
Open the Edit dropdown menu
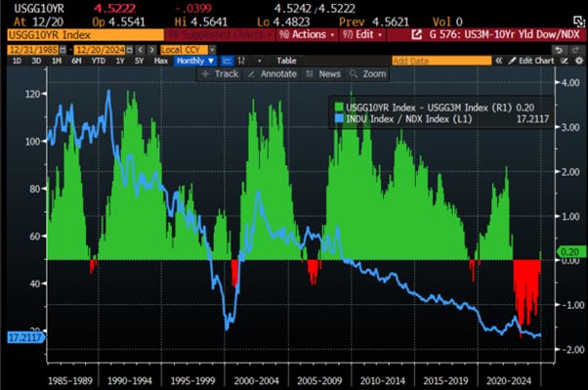click(362, 35)
